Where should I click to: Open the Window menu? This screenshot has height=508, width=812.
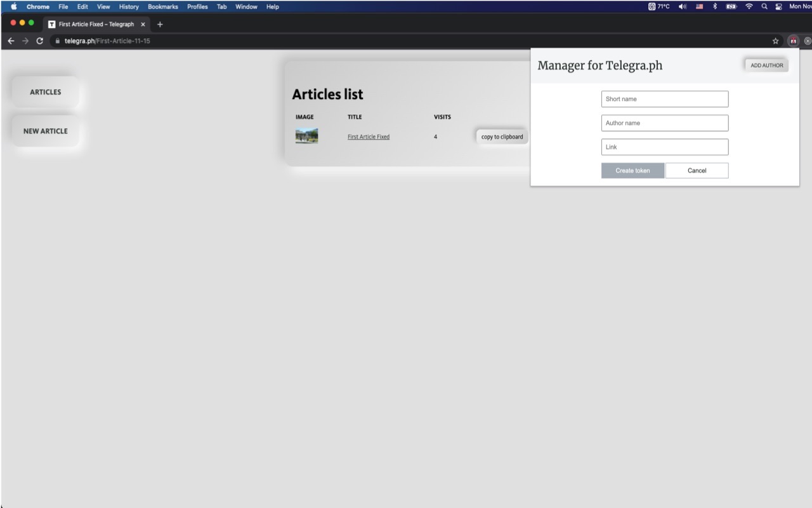click(x=246, y=6)
